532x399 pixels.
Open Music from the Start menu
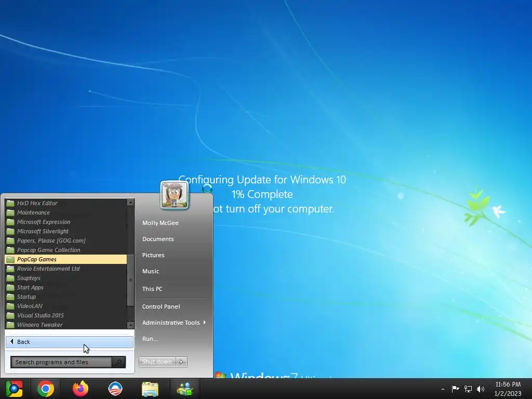coord(151,271)
